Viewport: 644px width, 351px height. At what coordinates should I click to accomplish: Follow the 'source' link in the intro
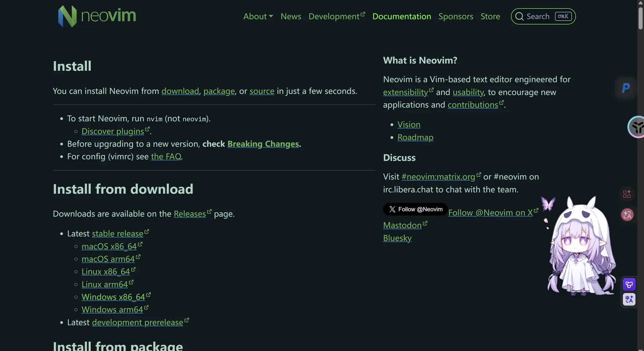click(x=262, y=91)
